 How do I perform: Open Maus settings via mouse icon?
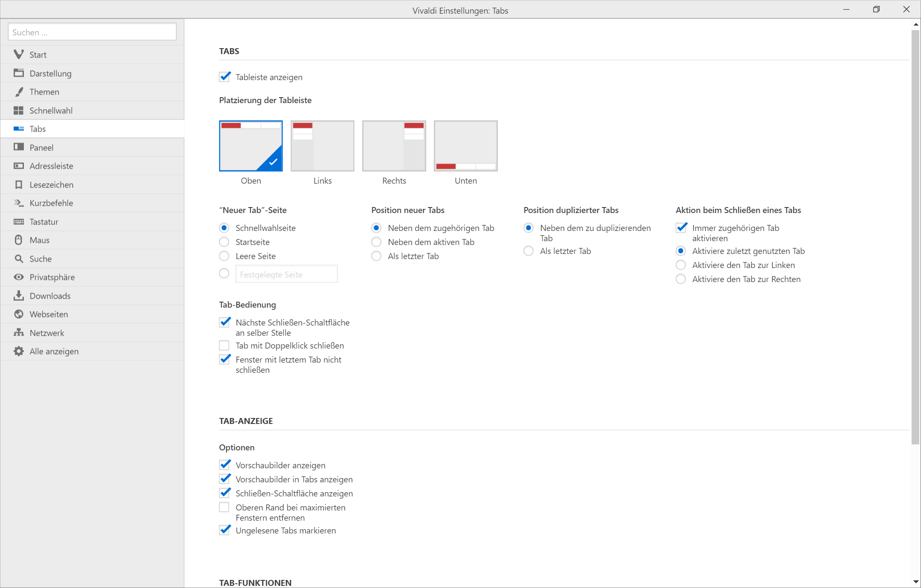tap(18, 240)
